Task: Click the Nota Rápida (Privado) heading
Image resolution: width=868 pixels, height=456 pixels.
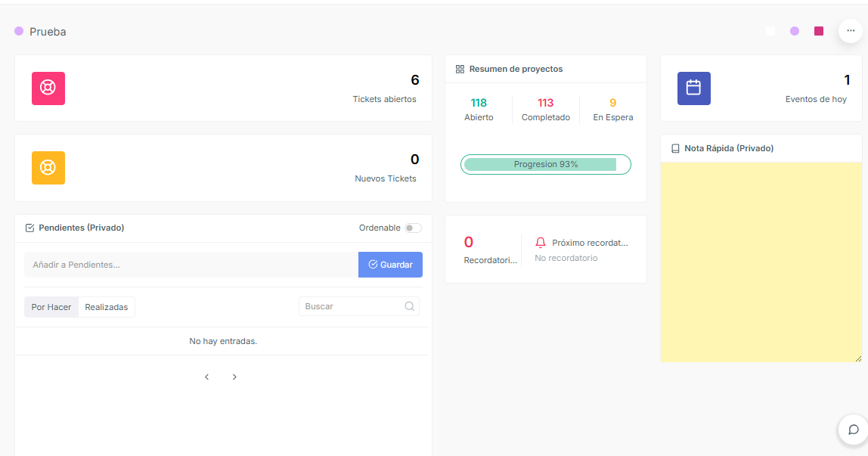Action: 729,148
